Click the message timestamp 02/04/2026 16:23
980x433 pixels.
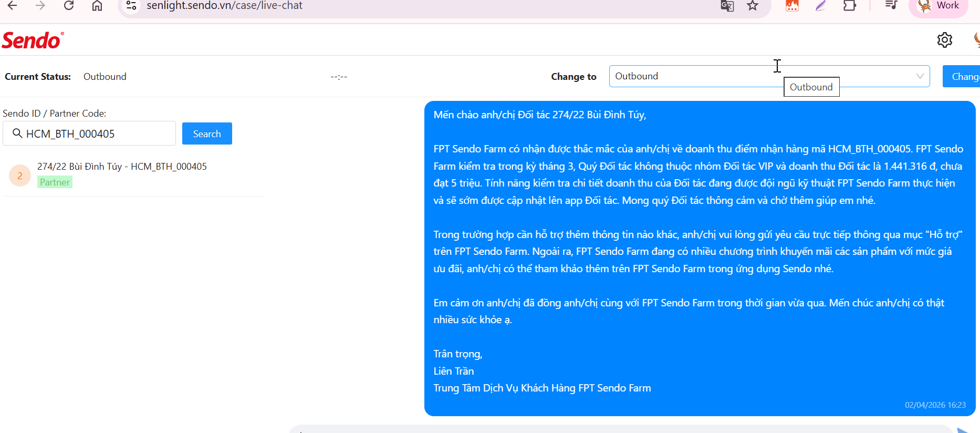tap(935, 405)
